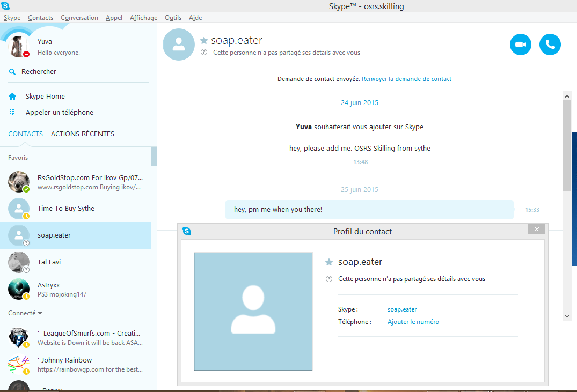This screenshot has width=577, height=392.
Task: Select LeagueOfSmurfs.com contact
Action: pos(76,337)
